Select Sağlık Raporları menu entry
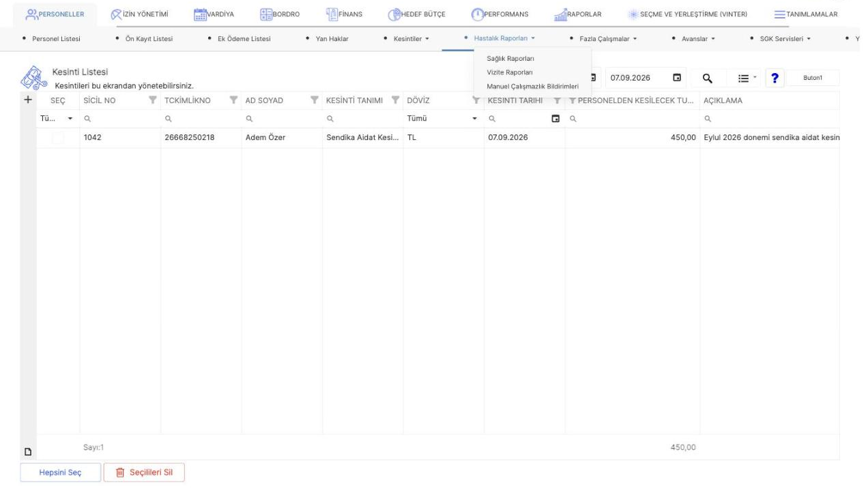868x489 pixels. point(510,59)
